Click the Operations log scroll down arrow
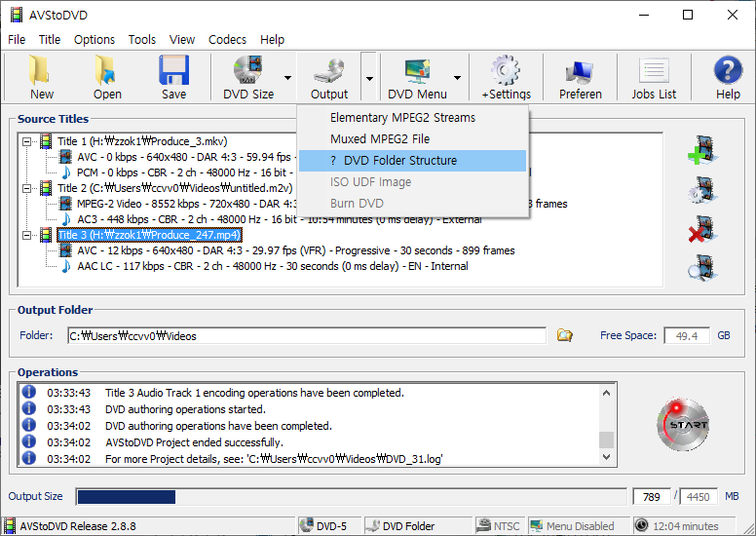 point(607,456)
